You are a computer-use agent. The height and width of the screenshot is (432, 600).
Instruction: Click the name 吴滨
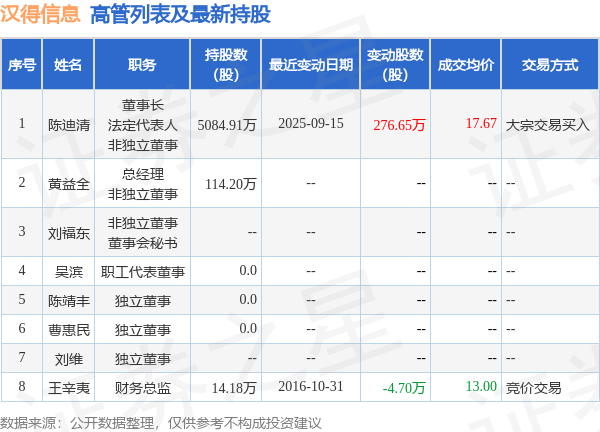coord(68,272)
